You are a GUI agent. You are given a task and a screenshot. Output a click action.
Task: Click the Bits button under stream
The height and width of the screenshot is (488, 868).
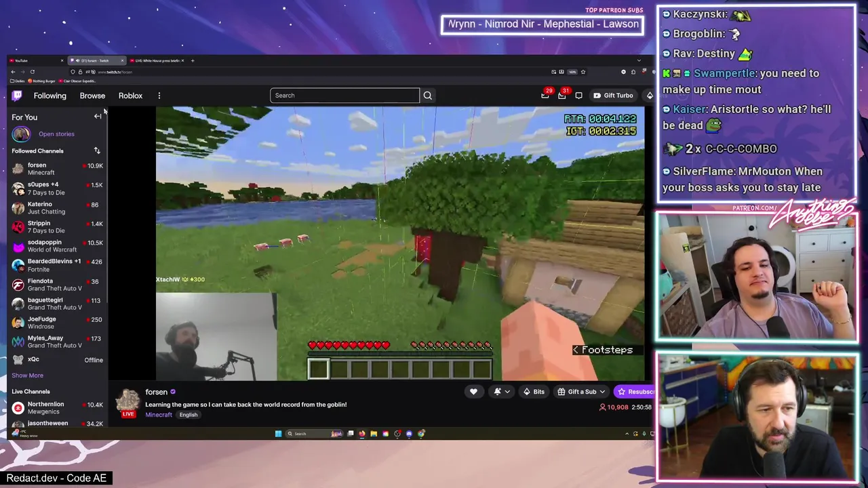pos(534,392)
